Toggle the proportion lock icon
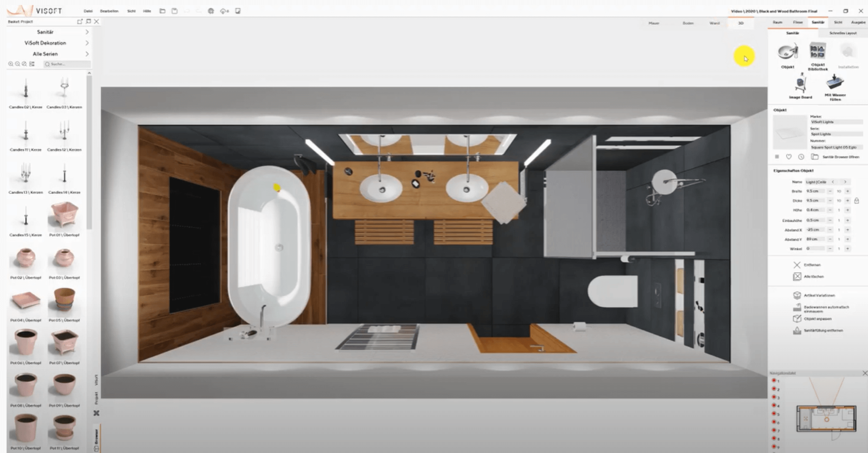868x453 pixels. (857, 201)
